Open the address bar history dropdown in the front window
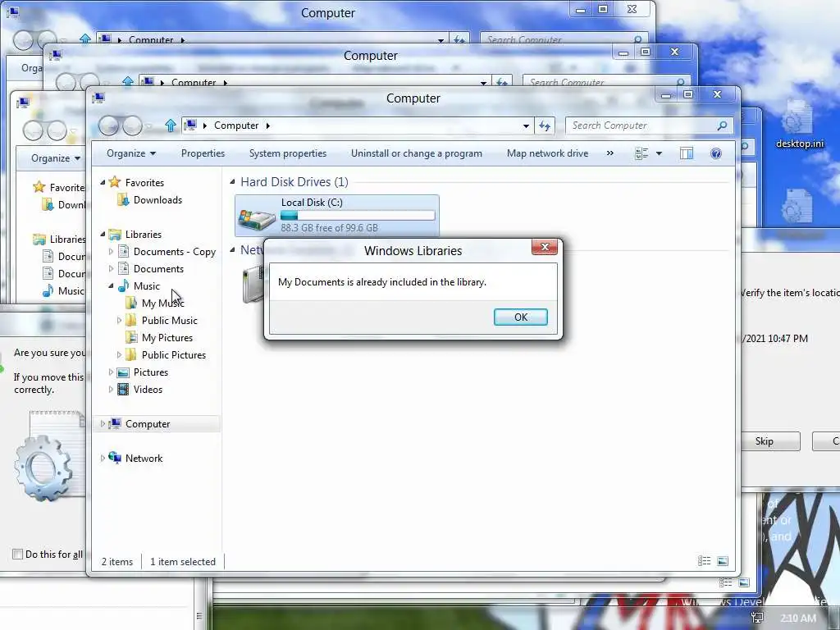This screenshot has width=840, height=630. pyautogui.click(x=526, y=126)
